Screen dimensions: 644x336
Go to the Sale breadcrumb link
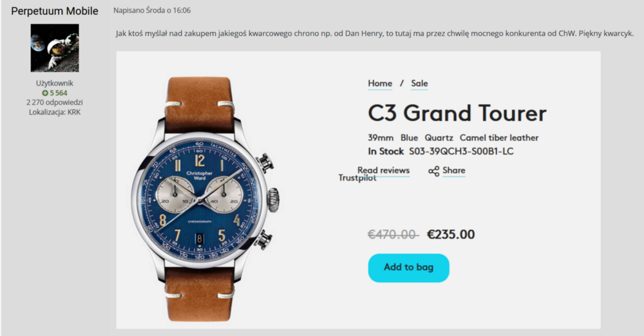click(419, 84)
